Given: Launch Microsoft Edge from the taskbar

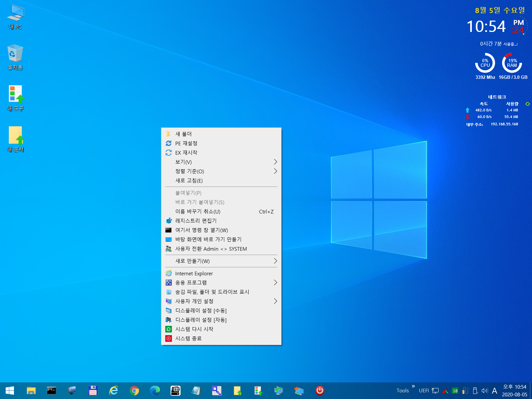Looking at the screenshot, I should point(155,391).
